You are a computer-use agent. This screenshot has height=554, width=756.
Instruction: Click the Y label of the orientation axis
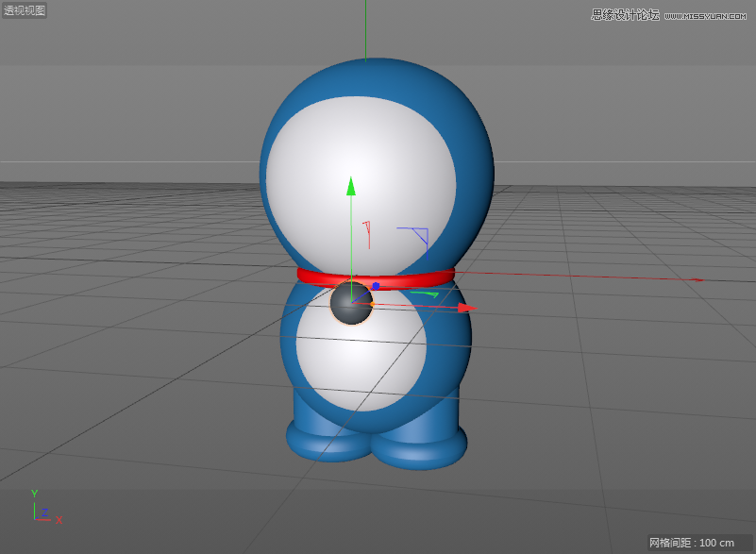pos(35,493)
